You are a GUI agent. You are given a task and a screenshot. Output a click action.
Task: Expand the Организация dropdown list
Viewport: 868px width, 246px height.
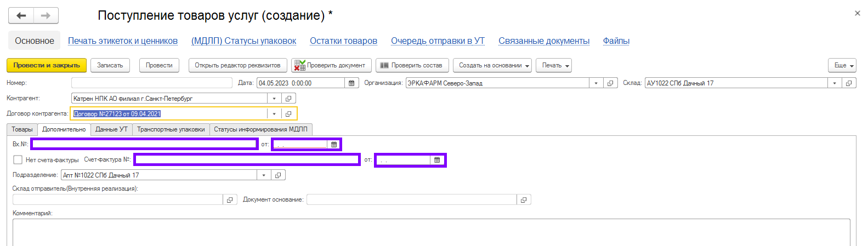pyautogui.click(x=596, y=83)
